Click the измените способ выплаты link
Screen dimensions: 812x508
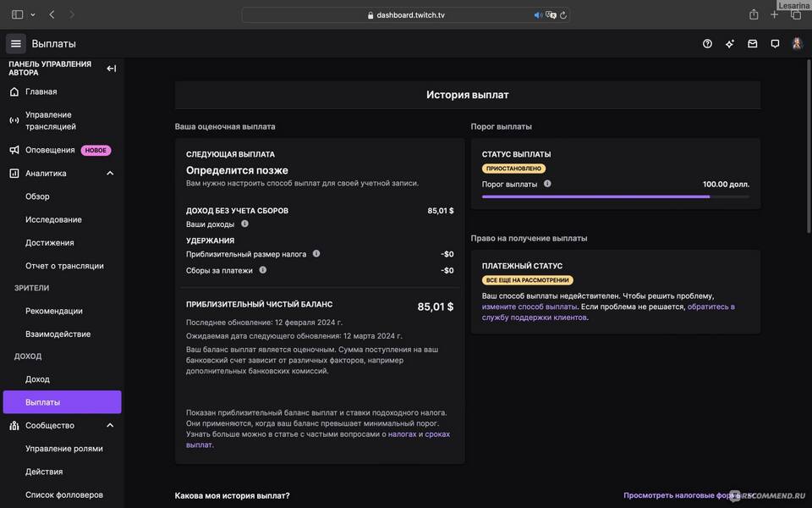[529, 306]
